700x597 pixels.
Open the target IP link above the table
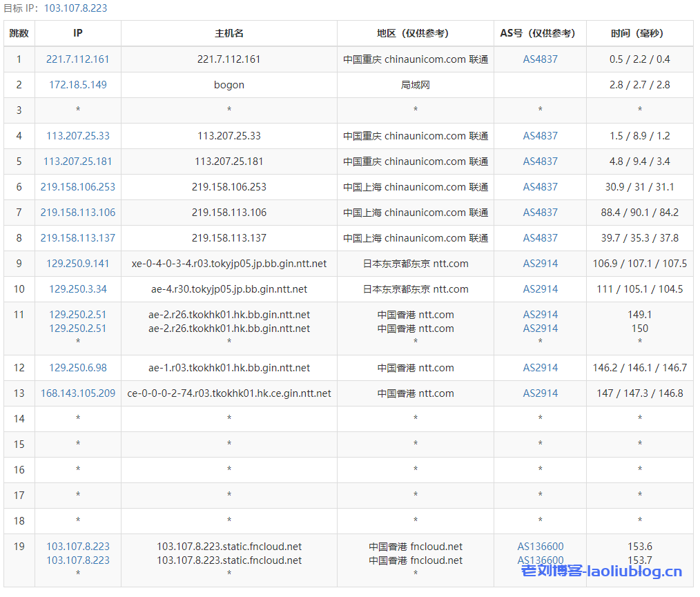coord(75,8)
